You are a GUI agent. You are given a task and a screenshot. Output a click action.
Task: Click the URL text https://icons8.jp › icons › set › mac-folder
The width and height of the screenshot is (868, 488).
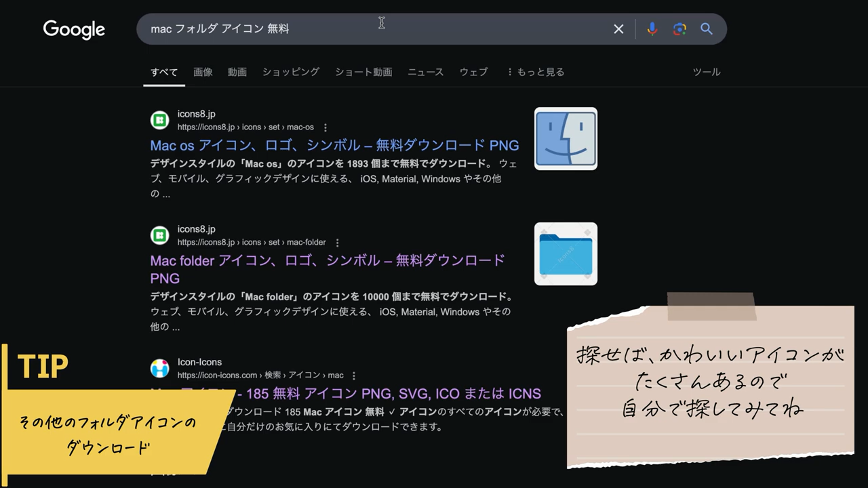coord(252,243)
